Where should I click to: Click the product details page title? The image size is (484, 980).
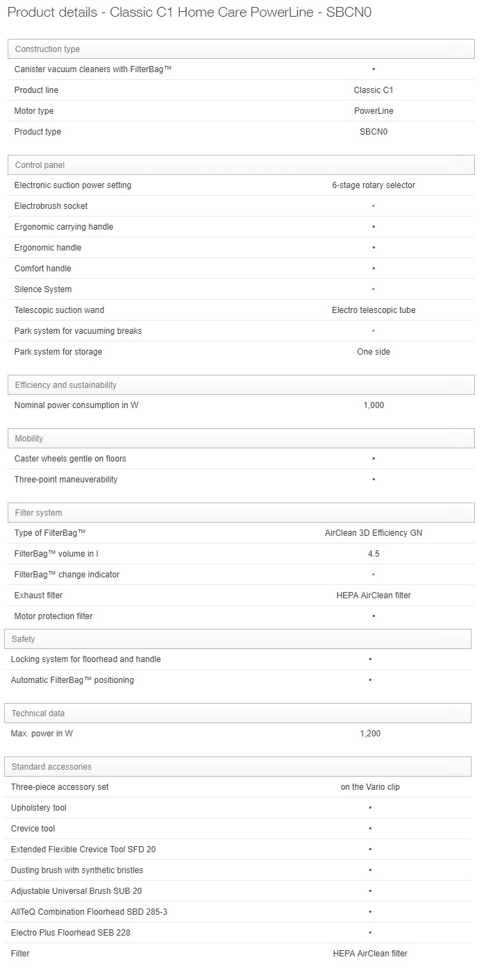click(189, 12)
